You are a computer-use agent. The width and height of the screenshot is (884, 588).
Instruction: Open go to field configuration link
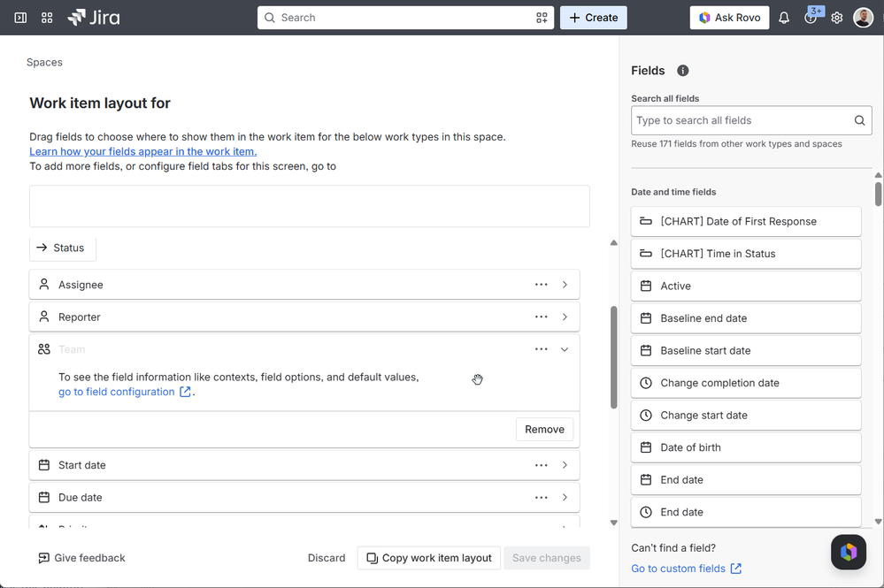click(x=117, y=392)
